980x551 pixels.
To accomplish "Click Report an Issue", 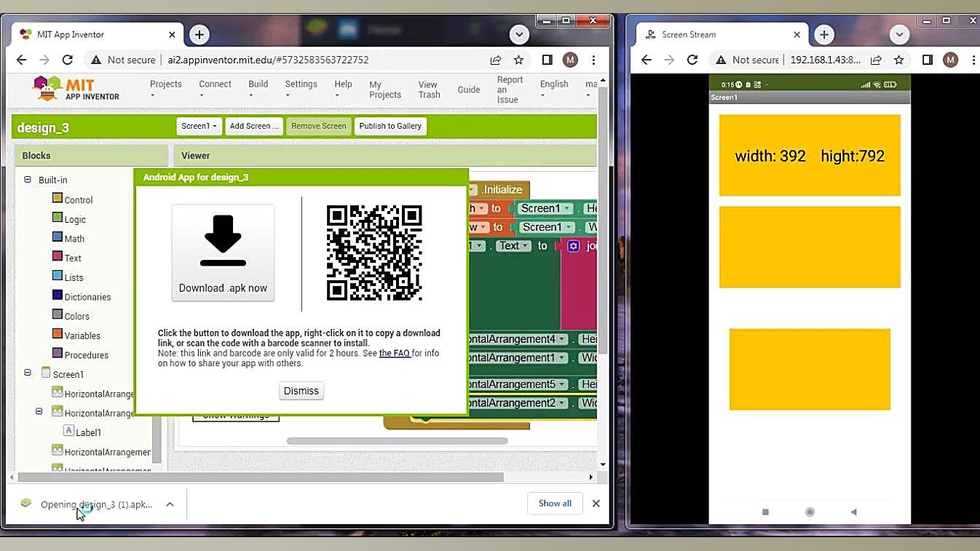I will click(510, 90).
